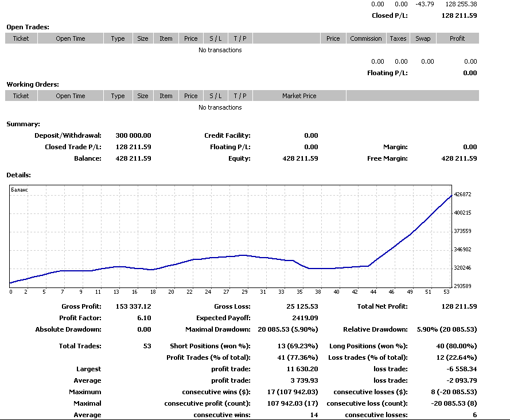510x420 pixels.
Task: Click 'No transactions' under Working Orders
Action: coord(220,107)
